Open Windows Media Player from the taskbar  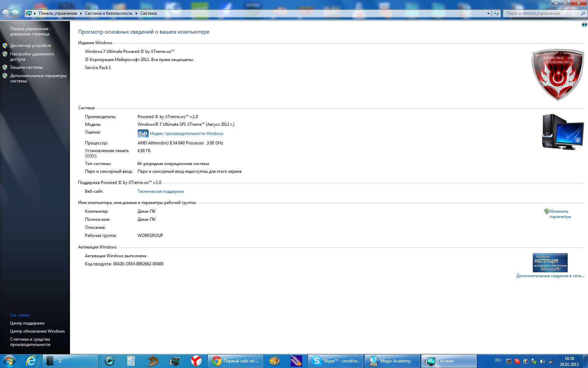coord(110,361)
